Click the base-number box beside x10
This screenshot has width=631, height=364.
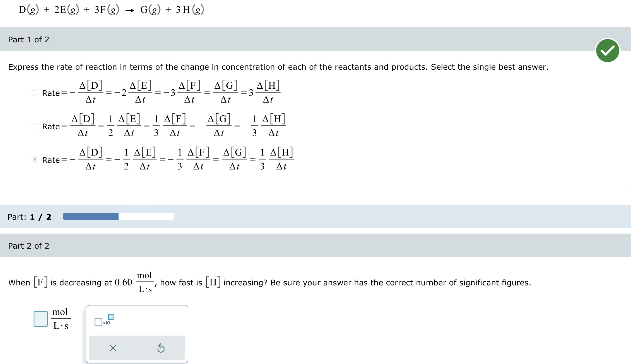click(98, 322)
